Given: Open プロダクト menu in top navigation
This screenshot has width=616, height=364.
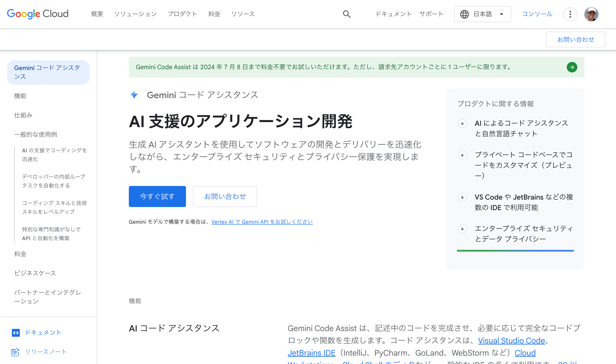Looking at the screenshot, I should click(x=182, y=14).
